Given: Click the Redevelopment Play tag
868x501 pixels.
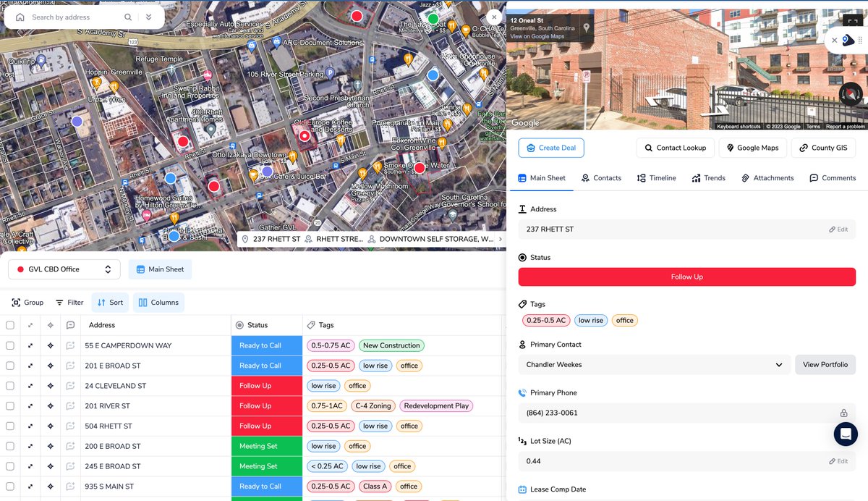Looking at the screenshot, I should click(x=436, y=405).
